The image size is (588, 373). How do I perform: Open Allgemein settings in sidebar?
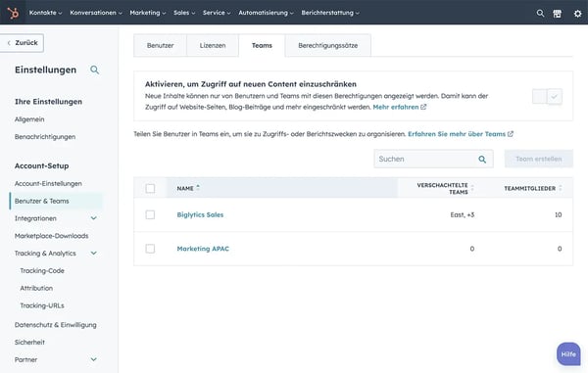point(29,119)
